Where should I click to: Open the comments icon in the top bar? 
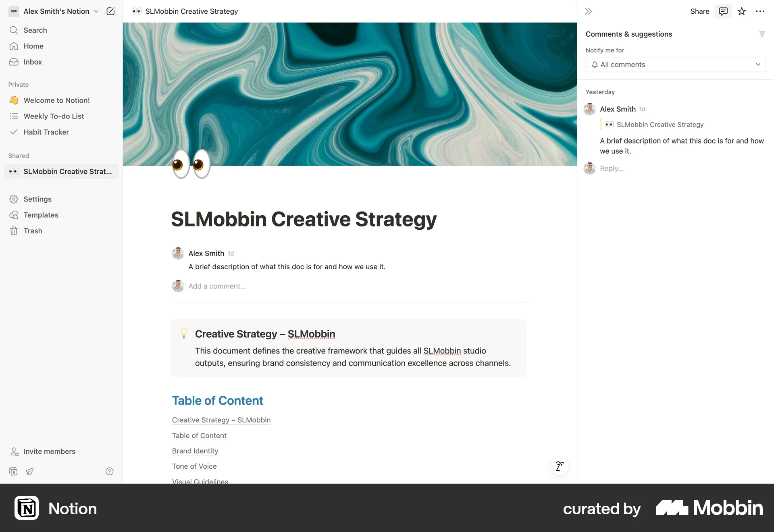pyautogui.click(x=723, y=11)
